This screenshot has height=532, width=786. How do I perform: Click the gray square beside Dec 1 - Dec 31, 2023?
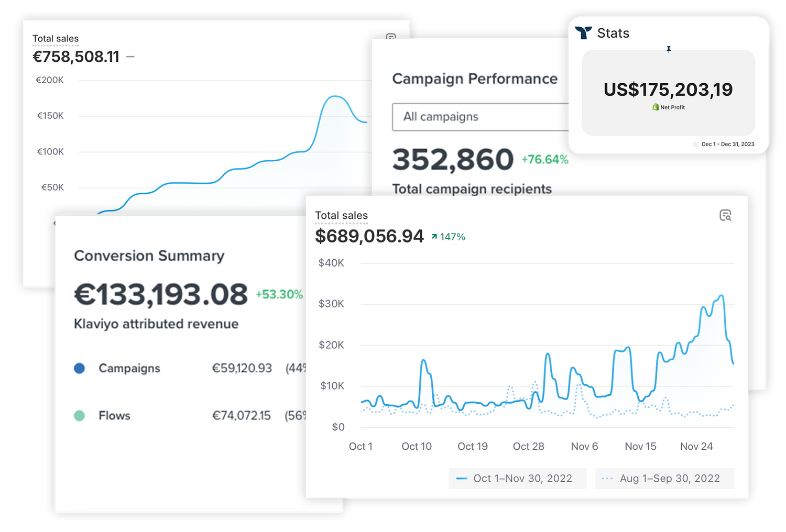click(696, 145)
